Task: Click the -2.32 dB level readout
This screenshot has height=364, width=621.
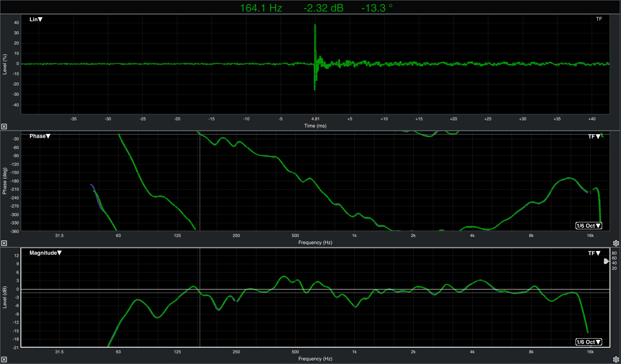Action: [323, 8]
